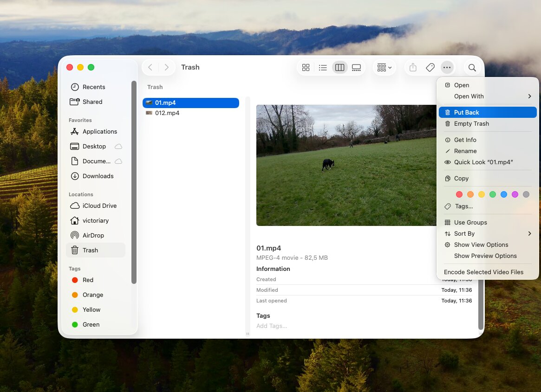The image size is (541, 392).
Task: Filter by Green tag in sidebar
Action: point(95,324)
